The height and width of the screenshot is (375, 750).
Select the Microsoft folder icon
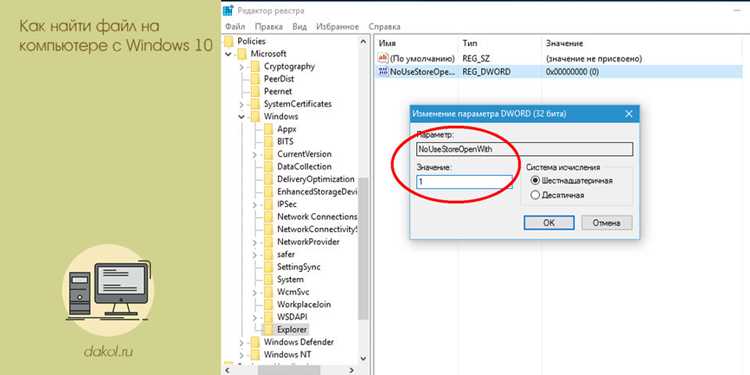point(243,54)
